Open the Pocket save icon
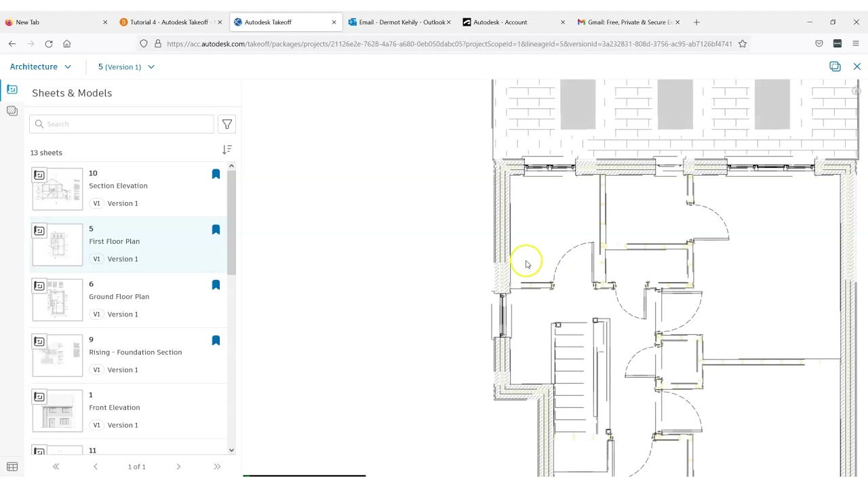The height and width of the screenshot is (488, 868). pyautogui.click(x=819, y=44)
